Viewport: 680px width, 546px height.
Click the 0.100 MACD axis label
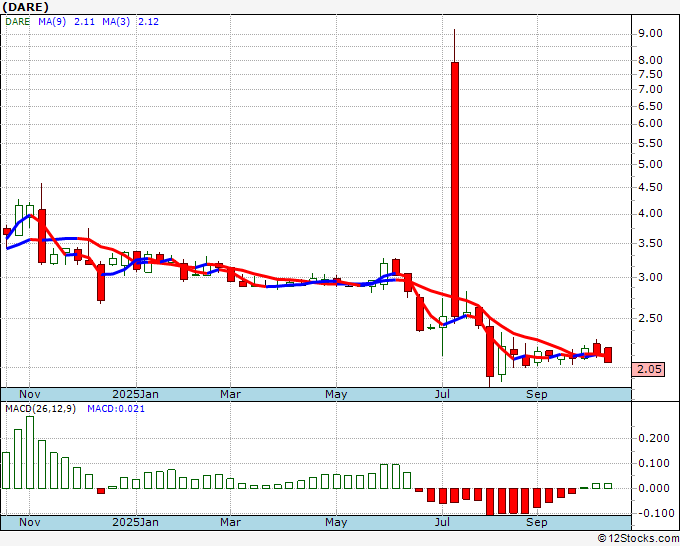654,463
